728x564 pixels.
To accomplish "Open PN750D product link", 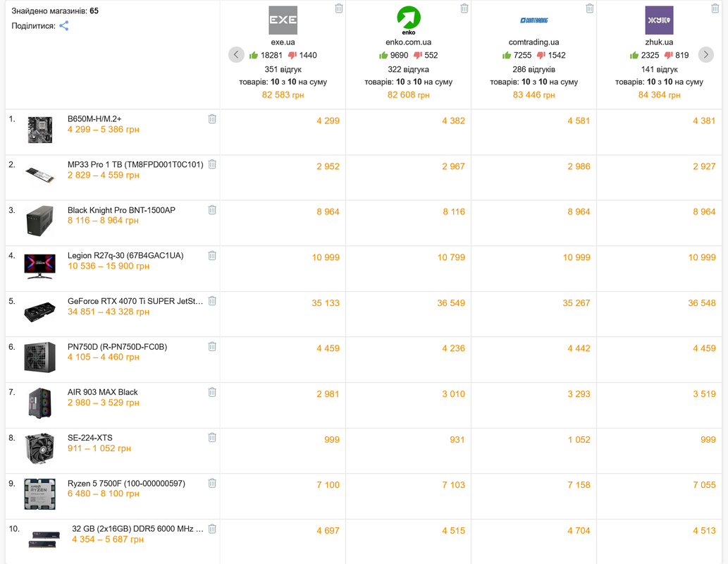I will point(118,347).
